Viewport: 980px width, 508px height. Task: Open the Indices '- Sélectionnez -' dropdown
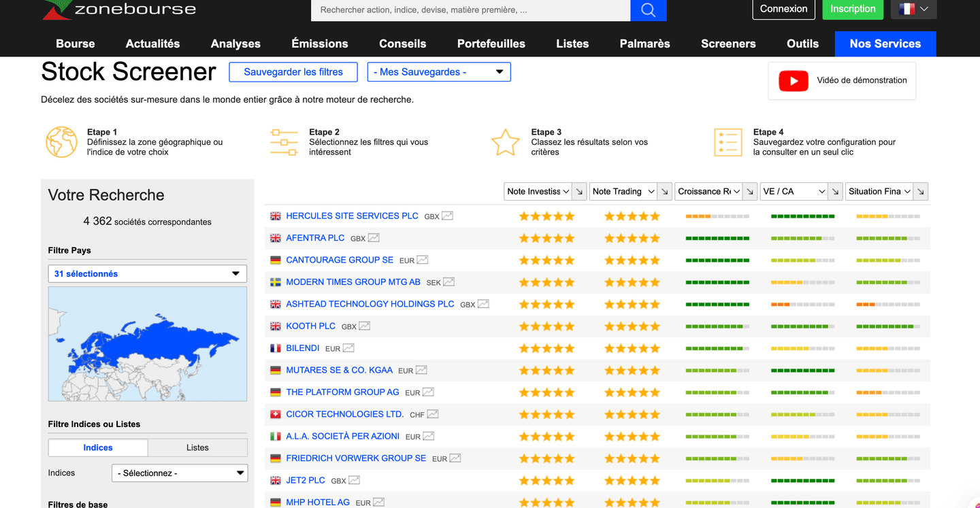(x=180, y=473)
